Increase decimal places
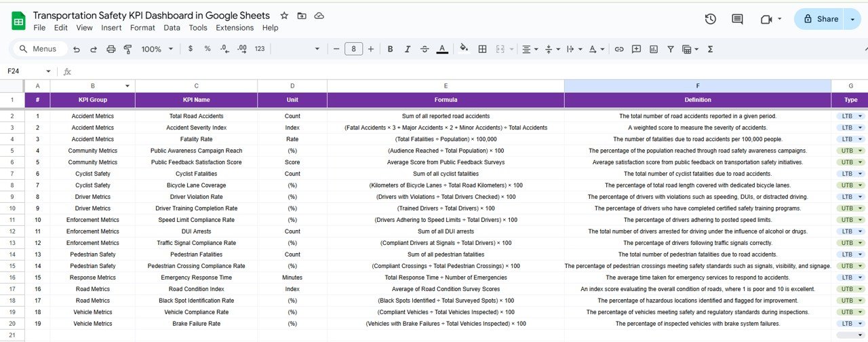 pos(242,49)
